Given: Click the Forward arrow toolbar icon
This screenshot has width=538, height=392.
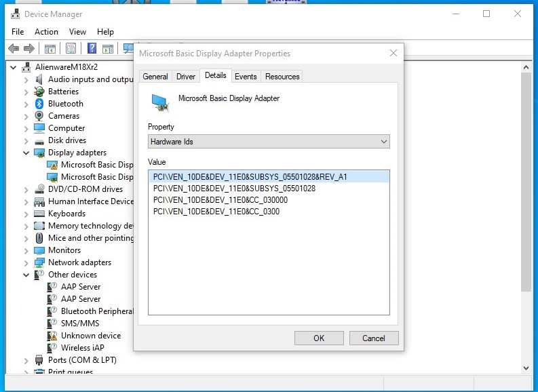Looking at the screenshot, I should click(x=29, y=48).
